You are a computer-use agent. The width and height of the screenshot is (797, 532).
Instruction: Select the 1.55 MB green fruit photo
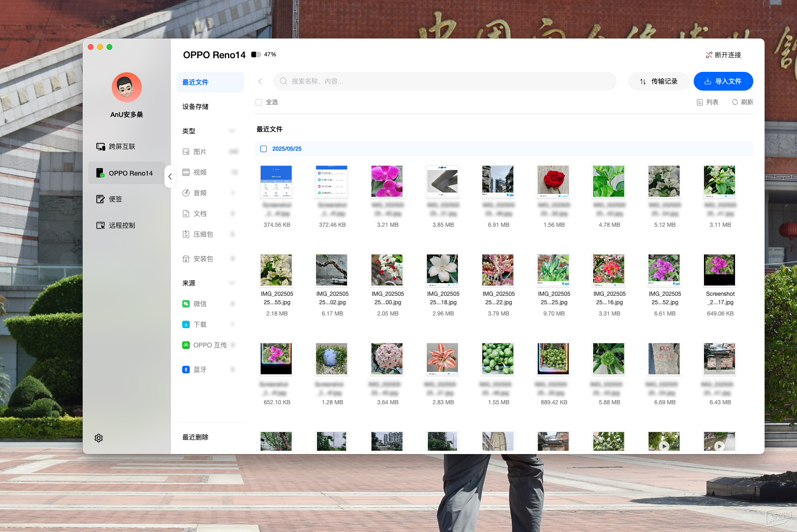[x=498, y=359]
